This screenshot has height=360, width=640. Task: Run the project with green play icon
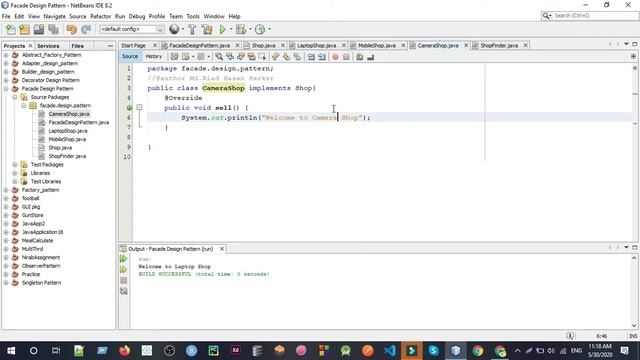(222, 29)
